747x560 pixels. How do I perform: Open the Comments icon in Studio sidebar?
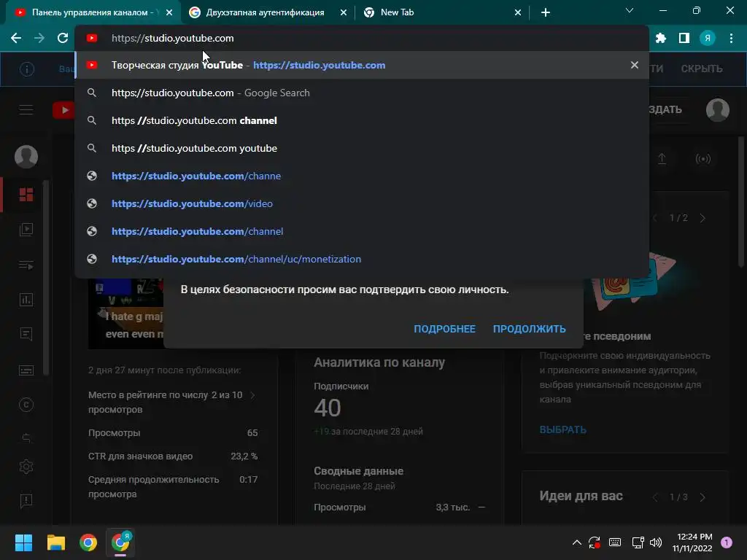pyautogui.click(x=26, y=334)
